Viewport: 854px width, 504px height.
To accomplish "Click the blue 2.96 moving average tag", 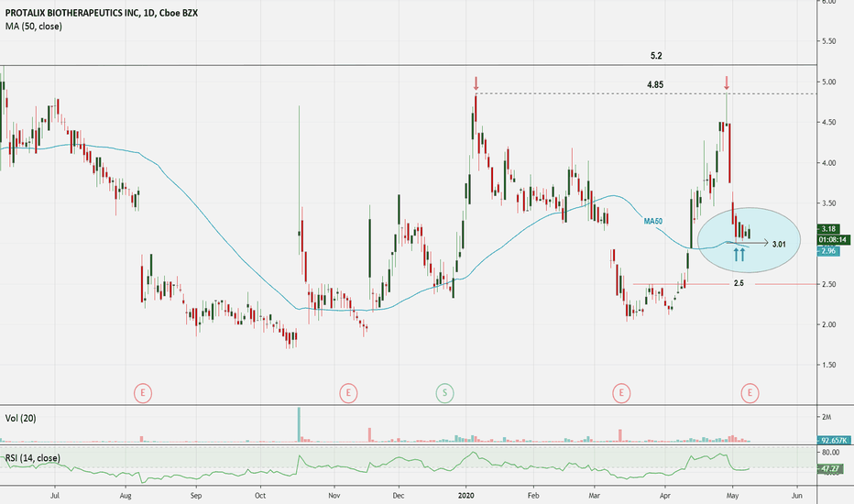I will tap(828, 251).
